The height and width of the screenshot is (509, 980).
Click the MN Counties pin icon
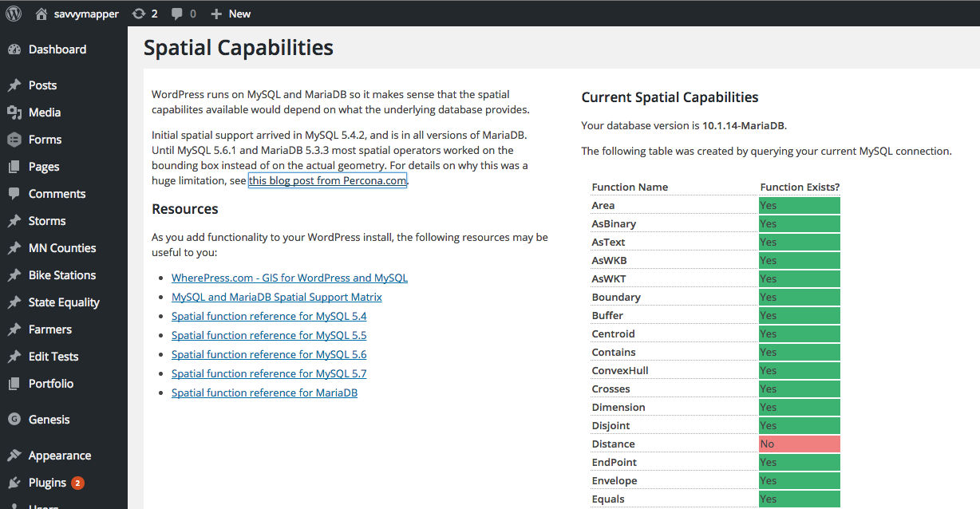pos(14,248)
